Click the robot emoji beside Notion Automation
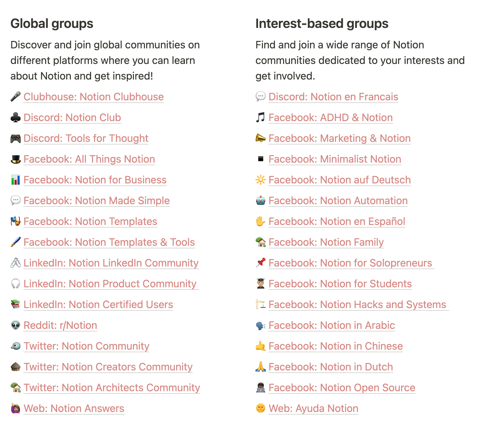This screenshot has width=481, height=448. click(x=260, y=201)
